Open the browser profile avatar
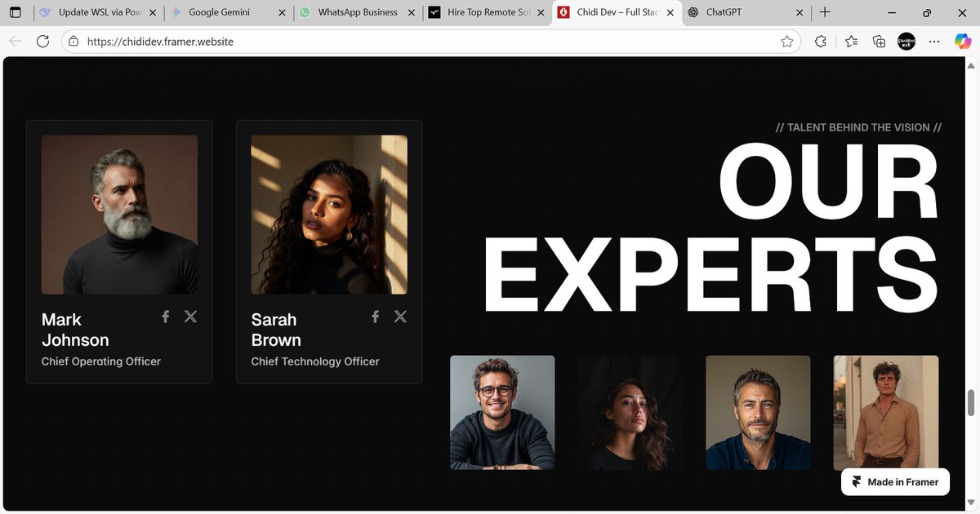Image resolution: width=980 pixels, height=514 pixels. click(x=906, y=42)
